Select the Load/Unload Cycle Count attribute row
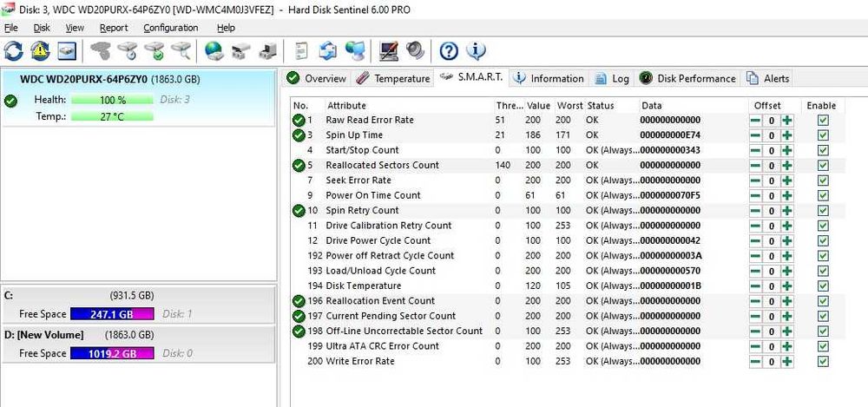This screenshot has height=407, width=868. point(568,271)
